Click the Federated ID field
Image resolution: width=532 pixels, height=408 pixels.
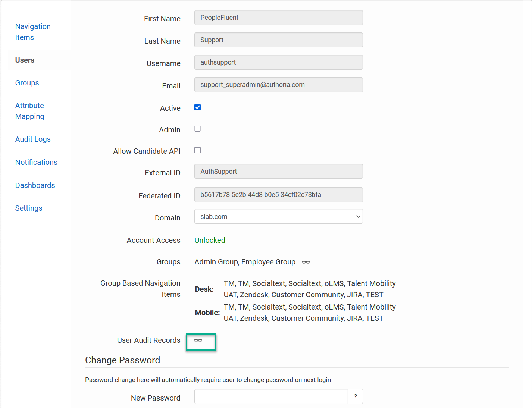click(x=279, y=195)
